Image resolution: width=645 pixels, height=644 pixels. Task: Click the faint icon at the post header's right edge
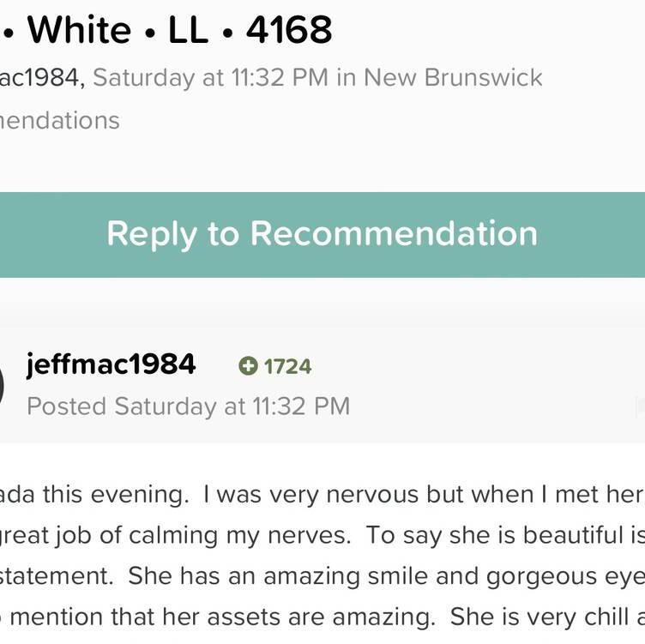pos(641,406)
